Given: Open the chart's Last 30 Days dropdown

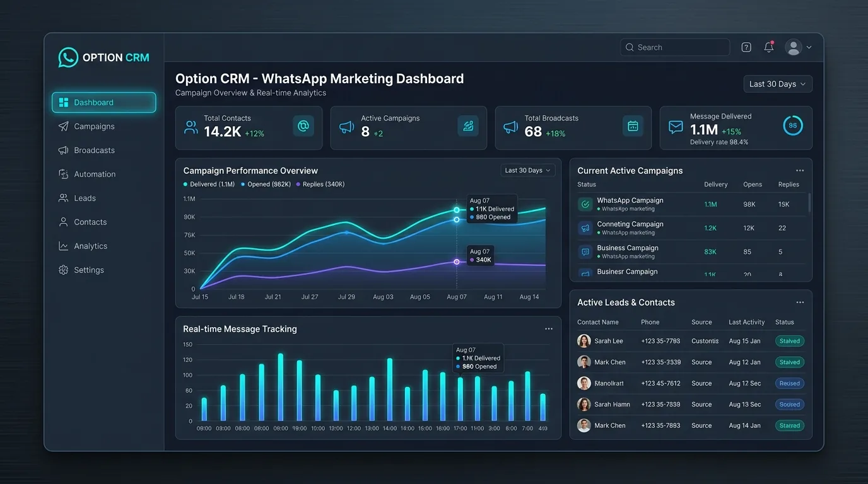Looking at the screenshot, I should (x=528, y=170).
